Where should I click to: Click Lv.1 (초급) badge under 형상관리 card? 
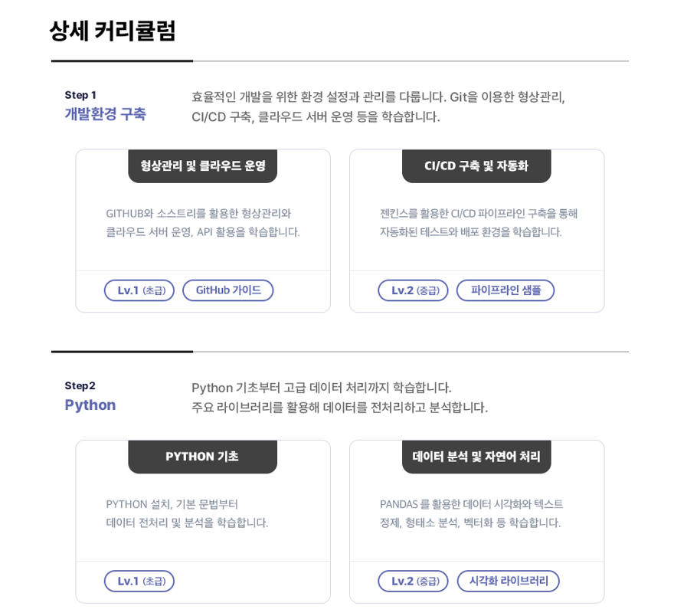tap(139, 290)
